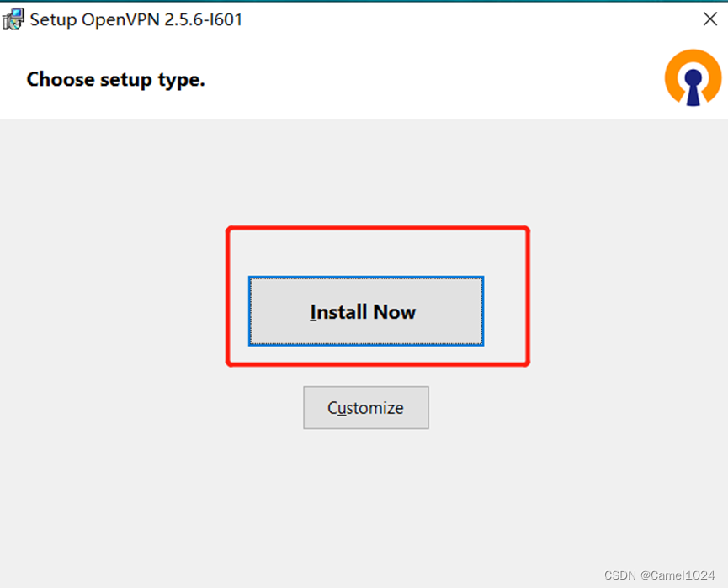The width and height of the screenshot is (728, 588).
Task: Open the Customize setup options
Action: (x=366, y=407)
